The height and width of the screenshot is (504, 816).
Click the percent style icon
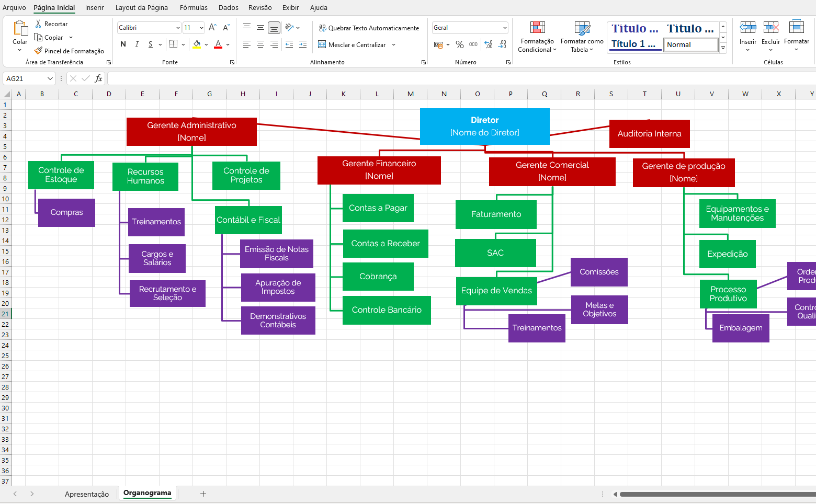coord(459,45)
